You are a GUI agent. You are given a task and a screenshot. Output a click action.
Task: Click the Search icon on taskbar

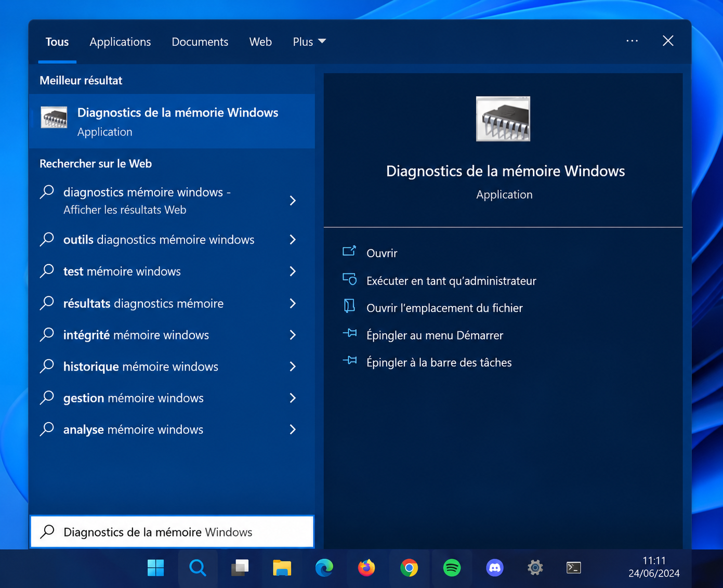tap(198, 568)
